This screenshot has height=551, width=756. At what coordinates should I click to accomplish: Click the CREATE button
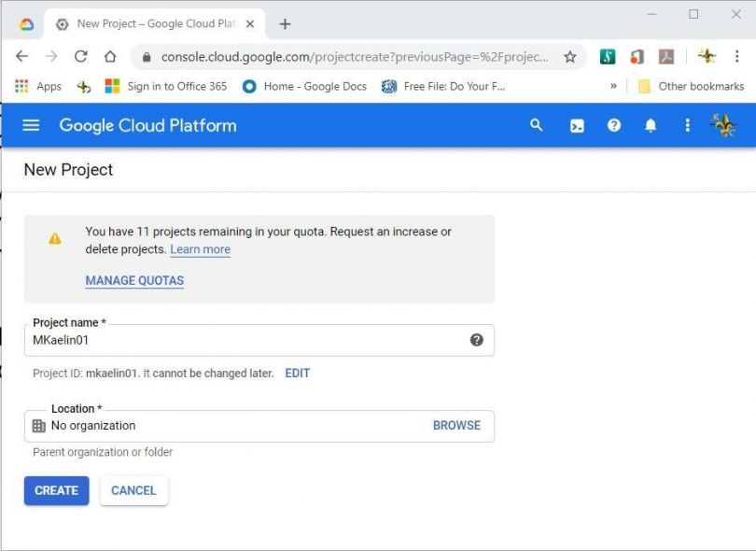coord(56,490)
